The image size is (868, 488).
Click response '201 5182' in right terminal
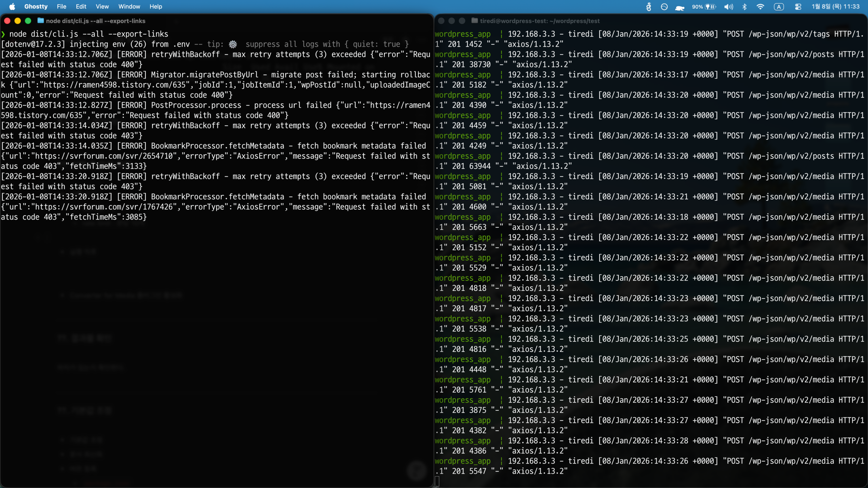469,85
